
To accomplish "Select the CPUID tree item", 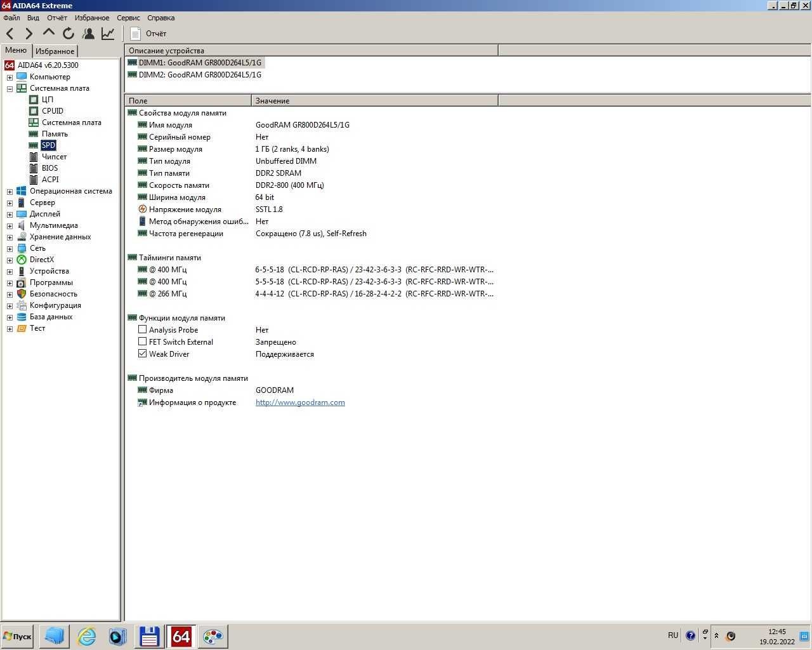I will (x=53, y=111).
